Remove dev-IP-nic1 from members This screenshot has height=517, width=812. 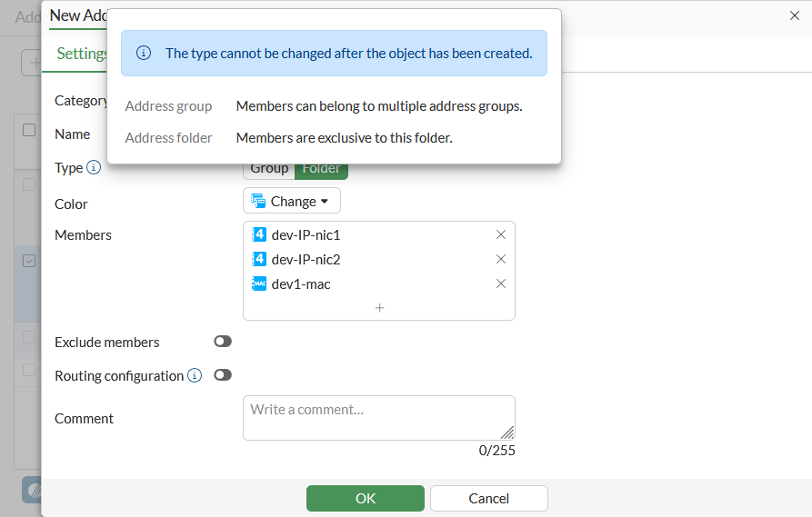[500, 234]
